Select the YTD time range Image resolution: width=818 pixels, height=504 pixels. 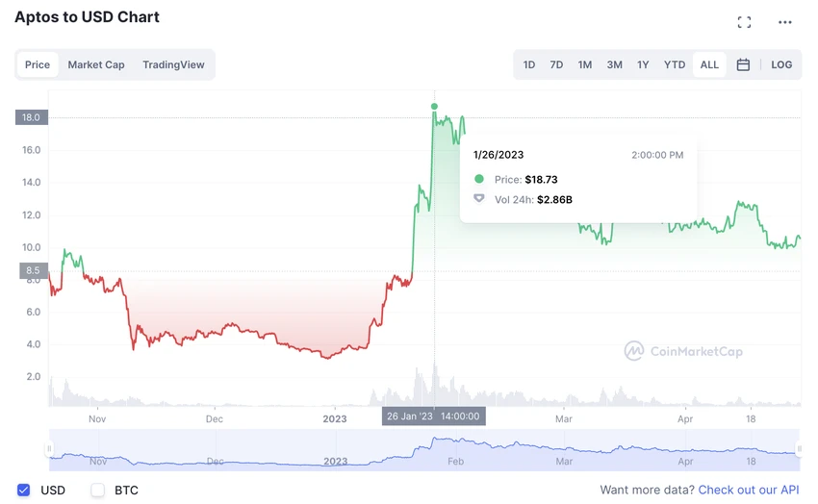pos(675,64)
